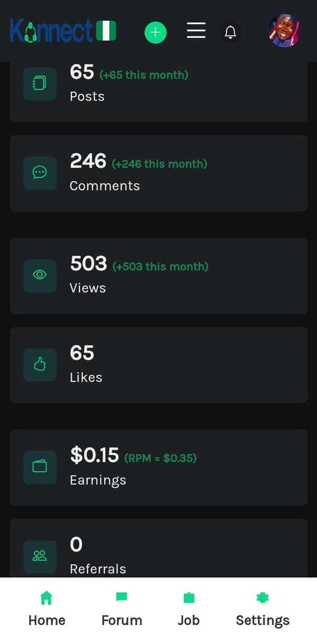This screenshot has height=644, width=317.
Task: Open the notifications bell
Action: (230, 32)
